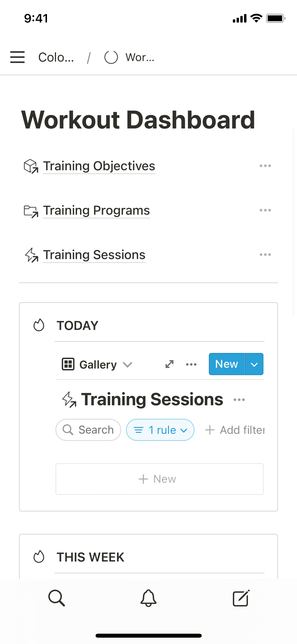The height and width of the screenshot is (644, 297).
Task: Go to the Colo... breadcrumb page
Action: point(56,57)
